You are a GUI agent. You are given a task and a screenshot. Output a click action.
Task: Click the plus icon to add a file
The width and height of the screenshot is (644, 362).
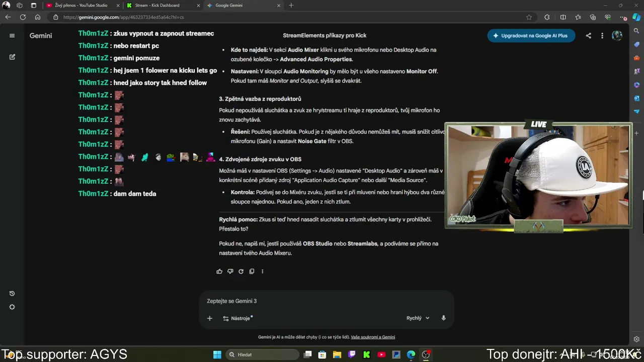click(210, 318)
